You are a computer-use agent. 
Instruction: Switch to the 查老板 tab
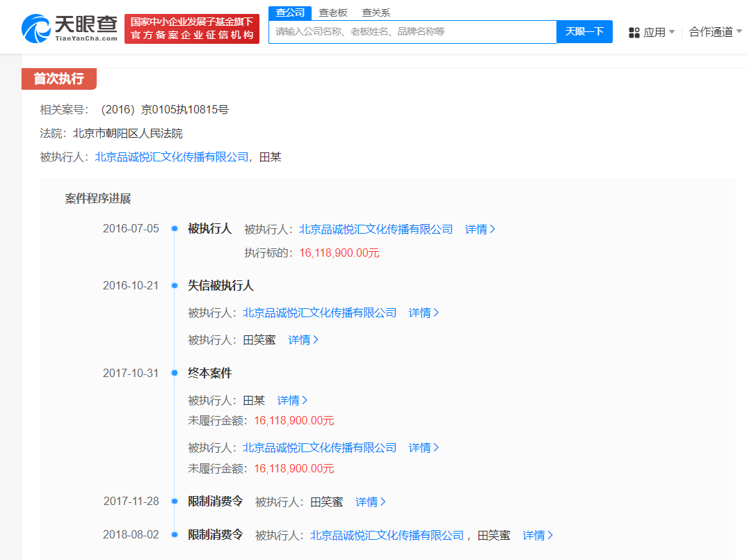click(x=333, y=12)
